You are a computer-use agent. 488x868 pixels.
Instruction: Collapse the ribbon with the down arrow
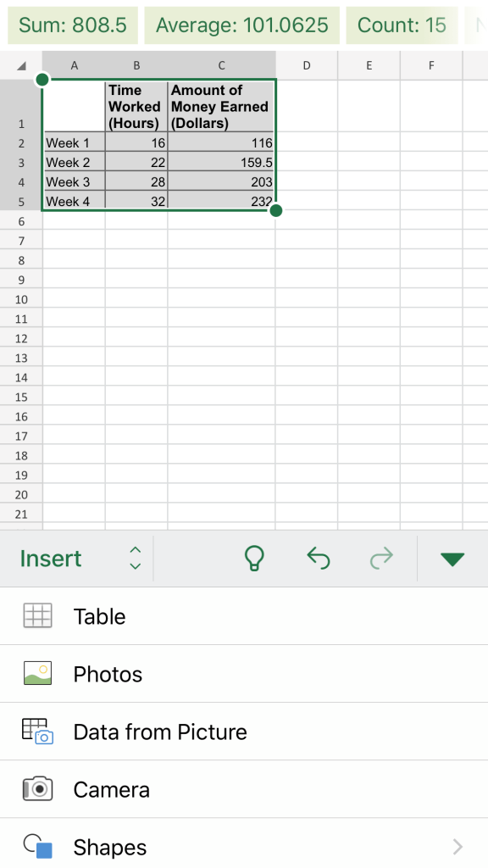point(452,558)
